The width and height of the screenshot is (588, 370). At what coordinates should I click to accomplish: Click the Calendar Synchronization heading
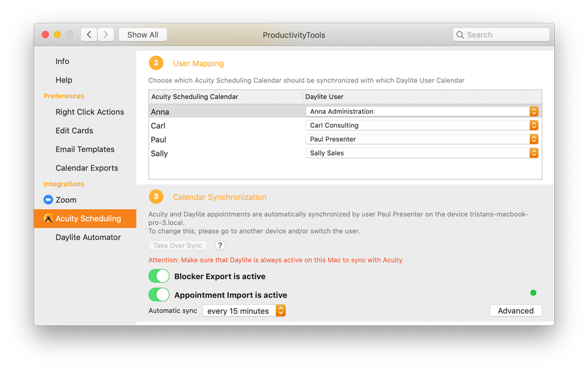click(x=219, y=197)
